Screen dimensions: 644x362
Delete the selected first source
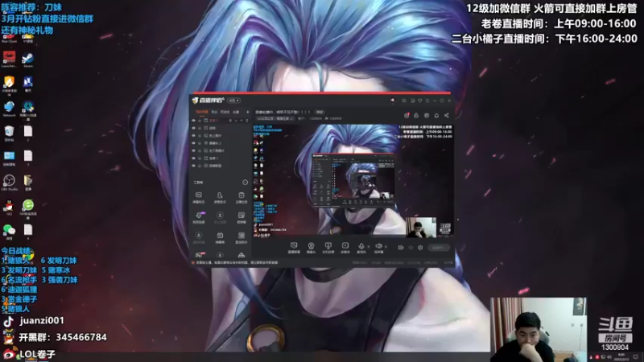coord(247,121)
